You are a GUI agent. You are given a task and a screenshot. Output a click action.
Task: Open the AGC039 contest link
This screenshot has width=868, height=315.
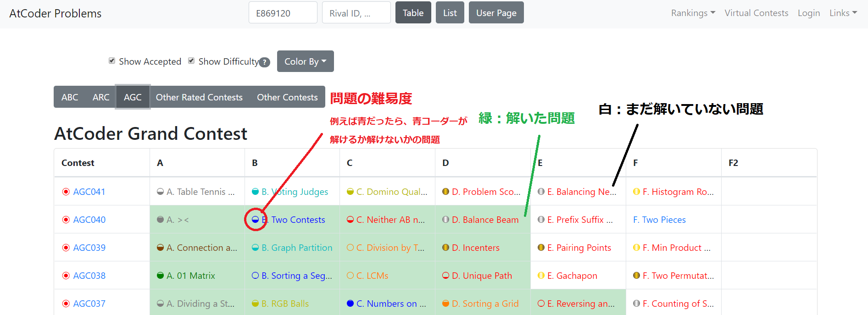pos(89,248)
